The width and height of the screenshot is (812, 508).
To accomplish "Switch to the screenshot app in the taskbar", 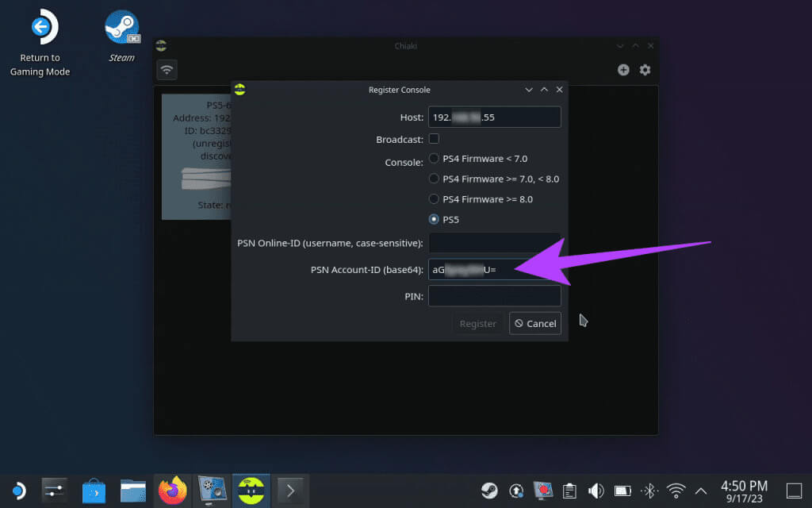I will (212, 491).
